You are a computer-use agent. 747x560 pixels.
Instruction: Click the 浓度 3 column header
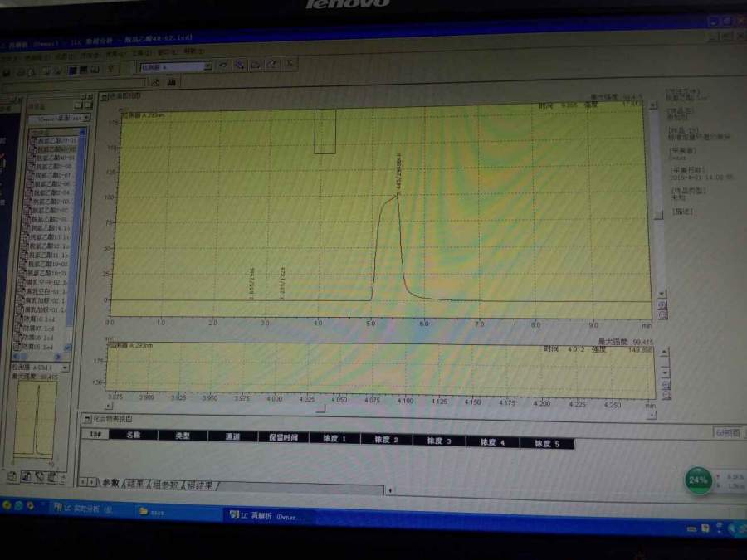point(439,441)
